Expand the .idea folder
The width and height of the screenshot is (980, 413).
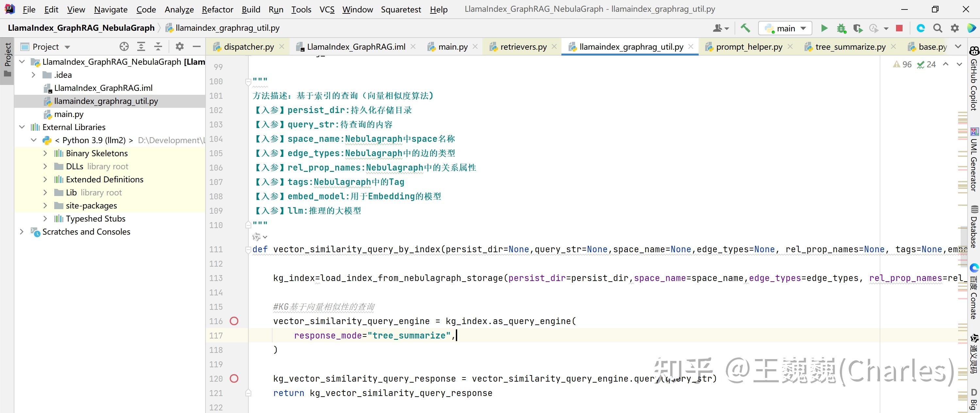pyautogui.click(x=33, y=75)
